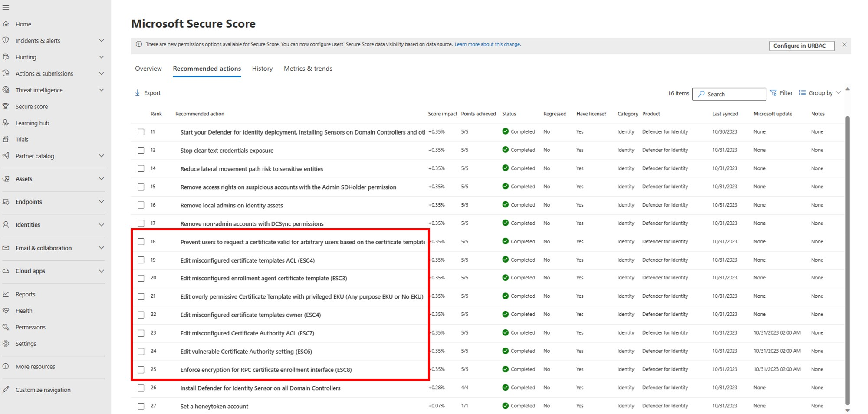The width and height of the screenshot is (868, 414).
Task: Click the Threat intelligence icon
Action: click(6, 90)
